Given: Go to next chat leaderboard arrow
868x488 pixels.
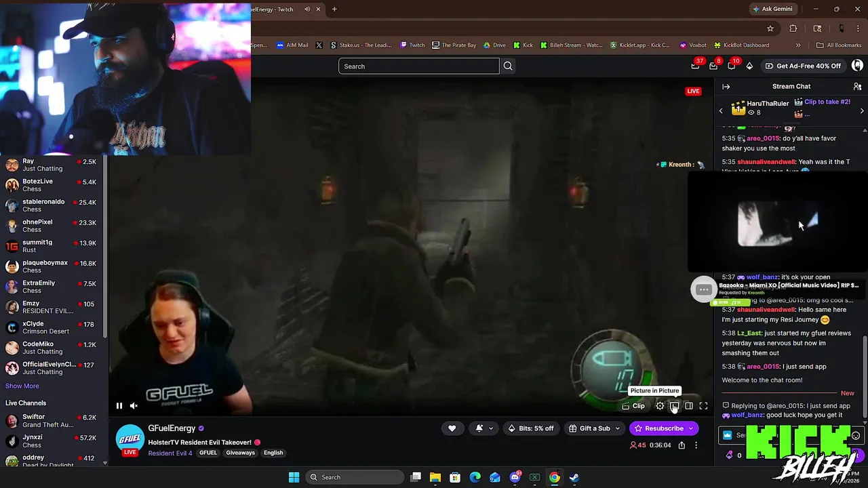Looking at the screenshot, I should pos(862,110).
